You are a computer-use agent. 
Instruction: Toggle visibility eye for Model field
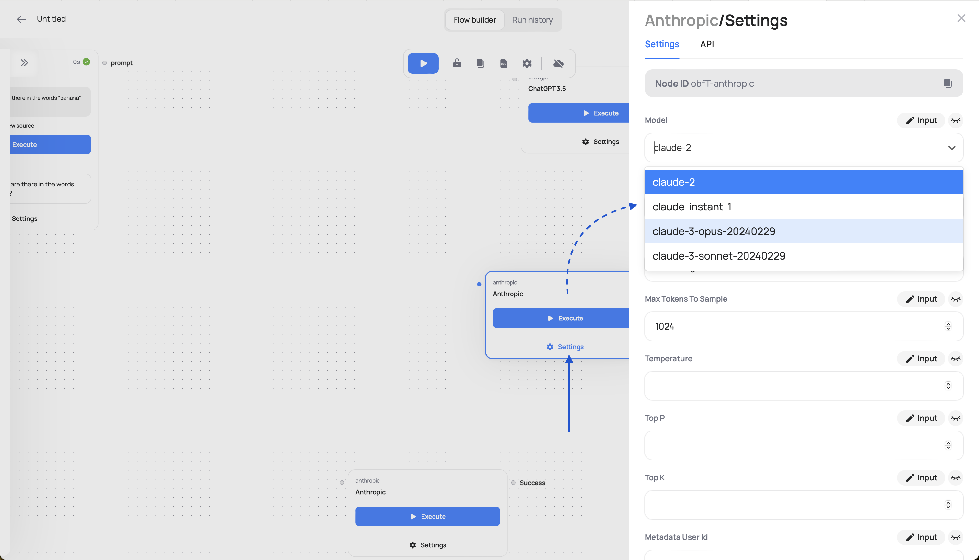tap(955, 120)
